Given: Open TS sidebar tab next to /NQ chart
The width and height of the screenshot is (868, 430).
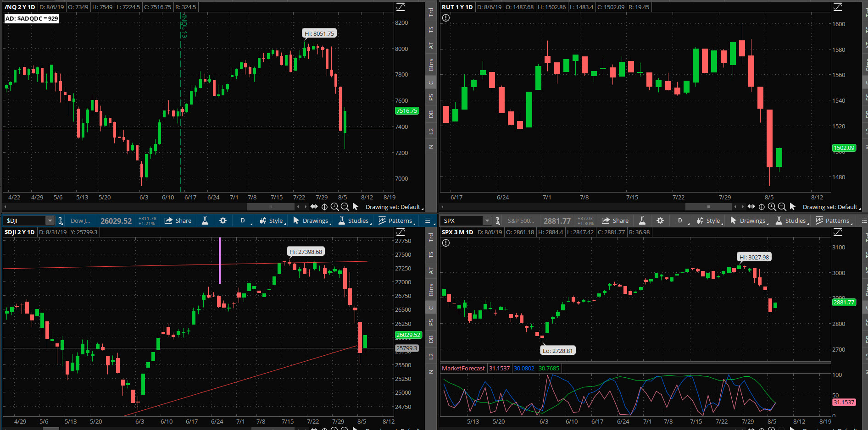Looking at the screenshot, I should 431,29.
